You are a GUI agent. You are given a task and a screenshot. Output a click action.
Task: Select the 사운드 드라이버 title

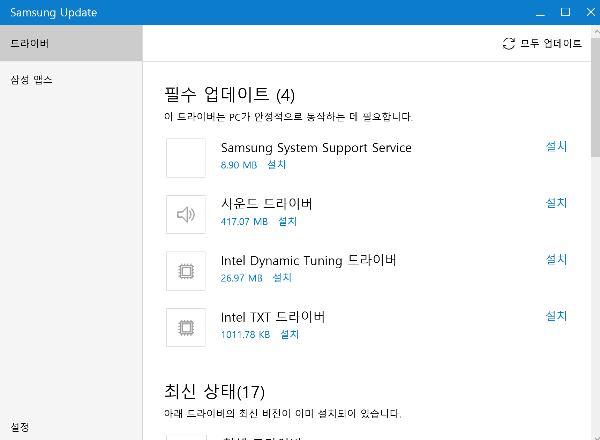coord(267,204)
